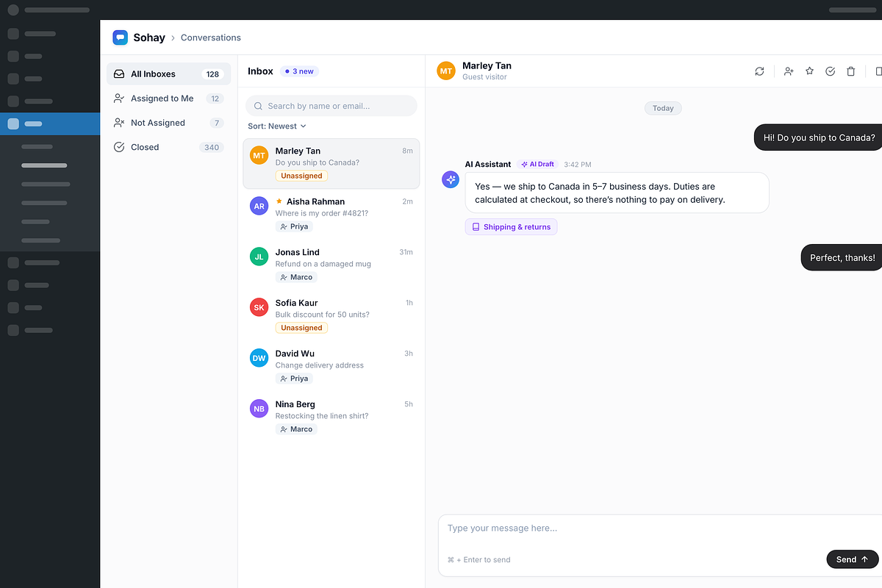Screen dimensions: 882x588
Task: Click the Guest visitor label in the header
Action: click(484, 77)
